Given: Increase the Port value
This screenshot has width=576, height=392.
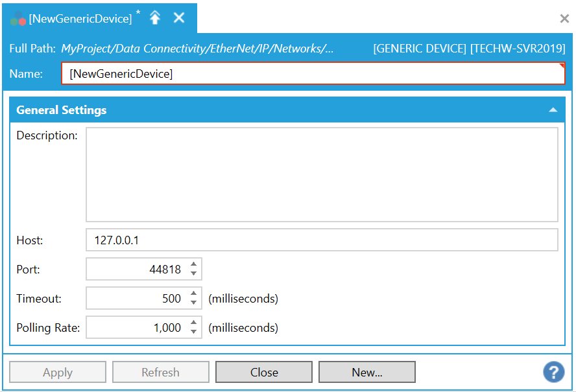Looking at the screenshot, I should pos(193,264).
